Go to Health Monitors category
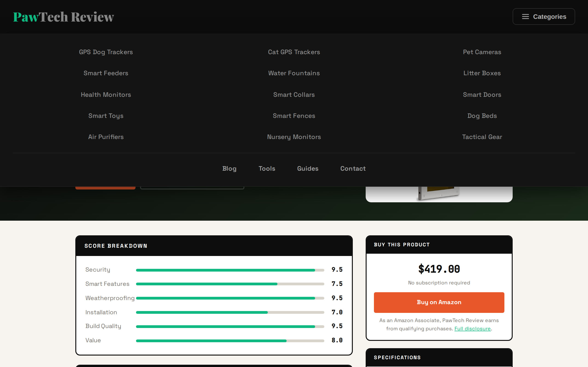Image resolution: width=588 pixels, height=367 pixels. pos(106,95)
